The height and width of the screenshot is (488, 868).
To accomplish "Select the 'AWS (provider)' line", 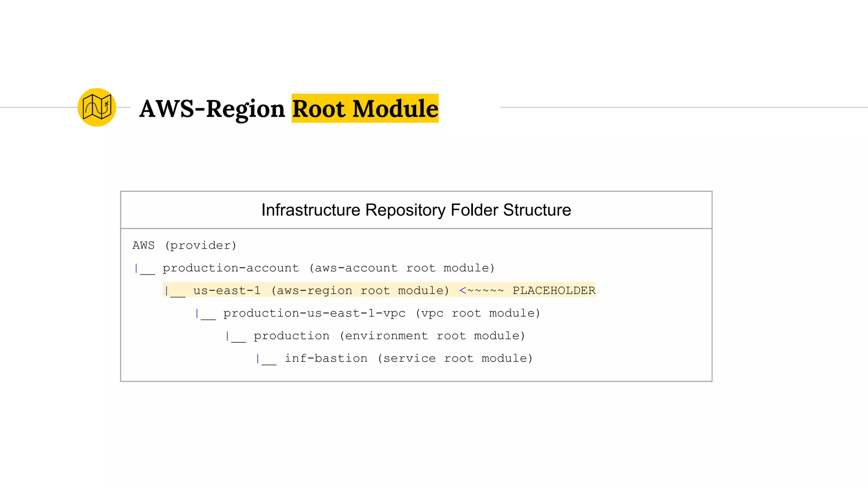I will coord(184,245).
